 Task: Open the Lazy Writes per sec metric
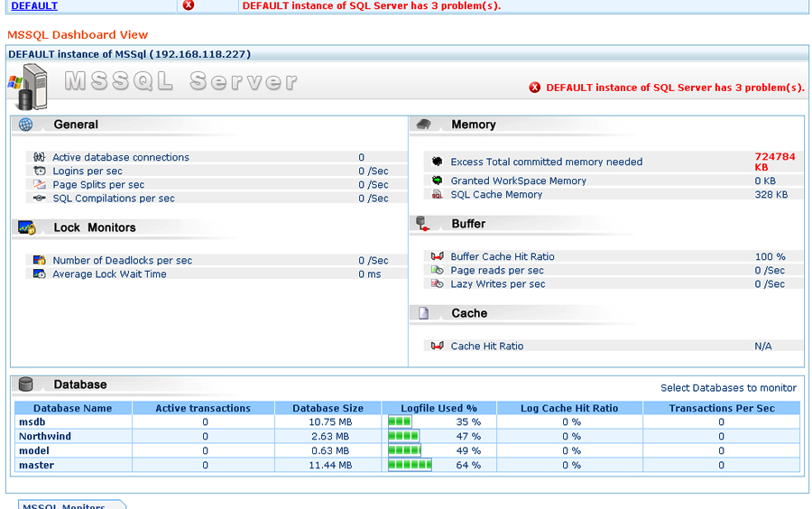click(498, 283)
